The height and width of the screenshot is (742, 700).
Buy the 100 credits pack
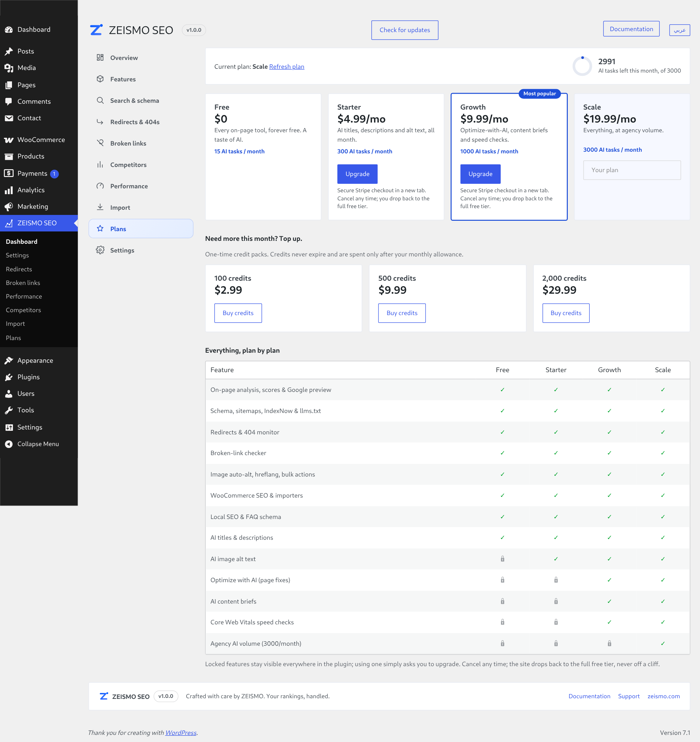(x=238, y=313)
